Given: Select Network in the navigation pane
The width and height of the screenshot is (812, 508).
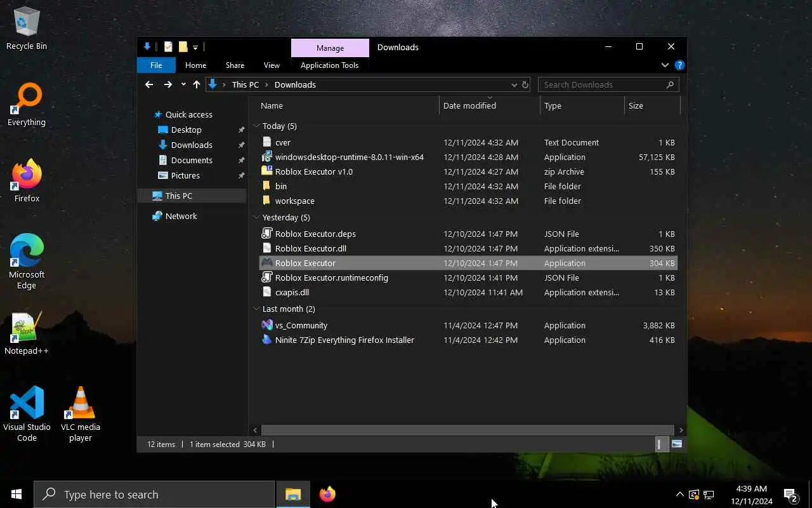Looking at the screenshot, I should [x=181, y=216].
